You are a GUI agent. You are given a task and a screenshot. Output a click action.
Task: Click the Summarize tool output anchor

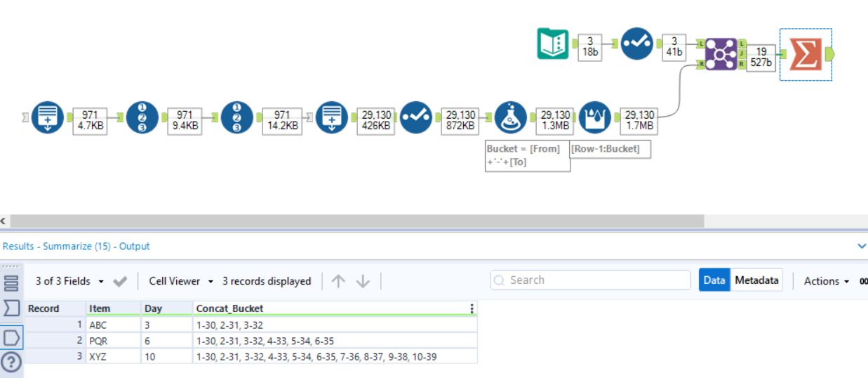point(829,54)
